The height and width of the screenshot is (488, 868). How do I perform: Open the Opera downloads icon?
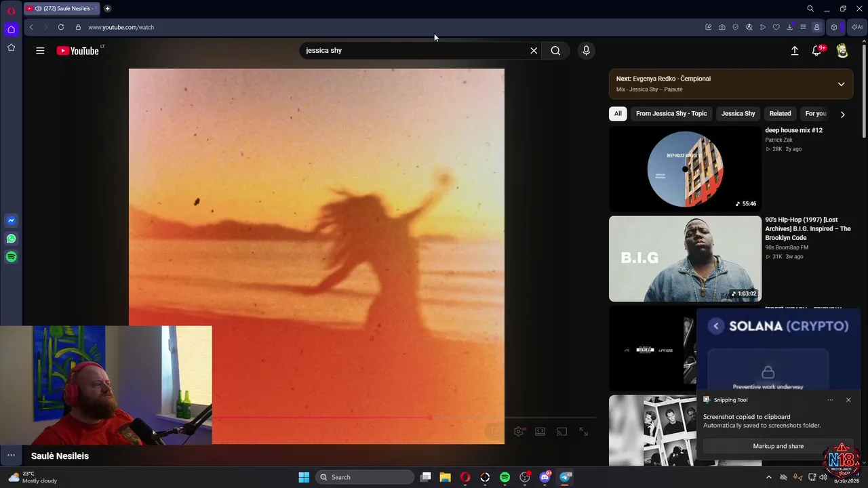(790, 27)
